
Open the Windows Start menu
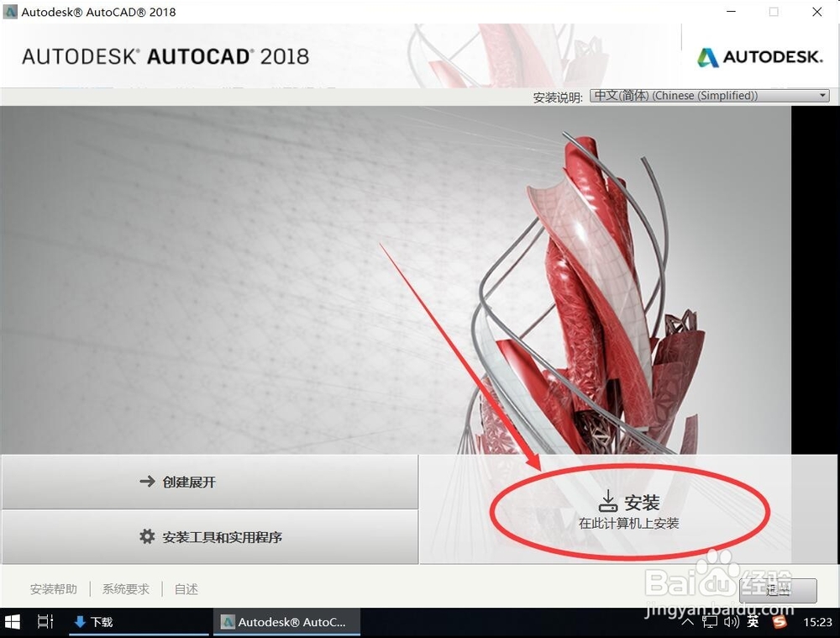(x=12, y=621)
